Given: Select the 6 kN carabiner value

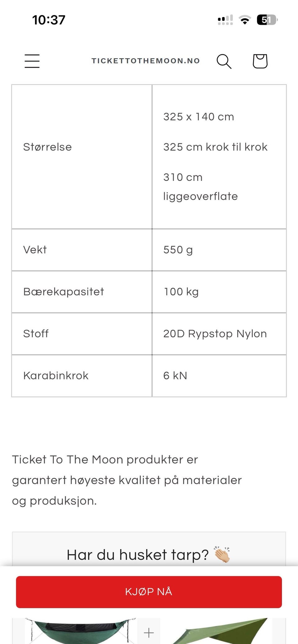Looking at the screenshot, I should (175, 376).
